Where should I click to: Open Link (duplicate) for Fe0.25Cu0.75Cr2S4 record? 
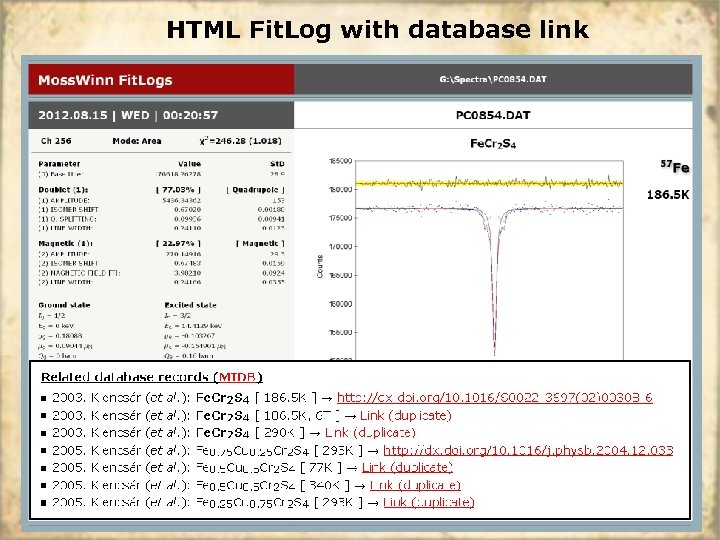[x=428, y=502]
